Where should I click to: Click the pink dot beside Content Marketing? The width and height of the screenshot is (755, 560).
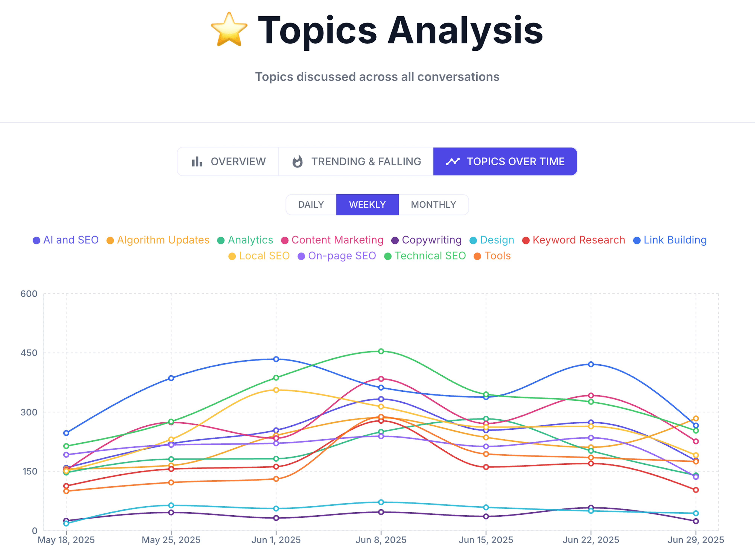pos(285,240)
